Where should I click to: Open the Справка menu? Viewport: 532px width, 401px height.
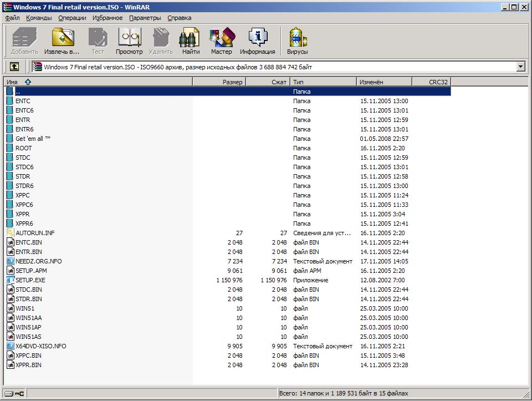(179, 18)
